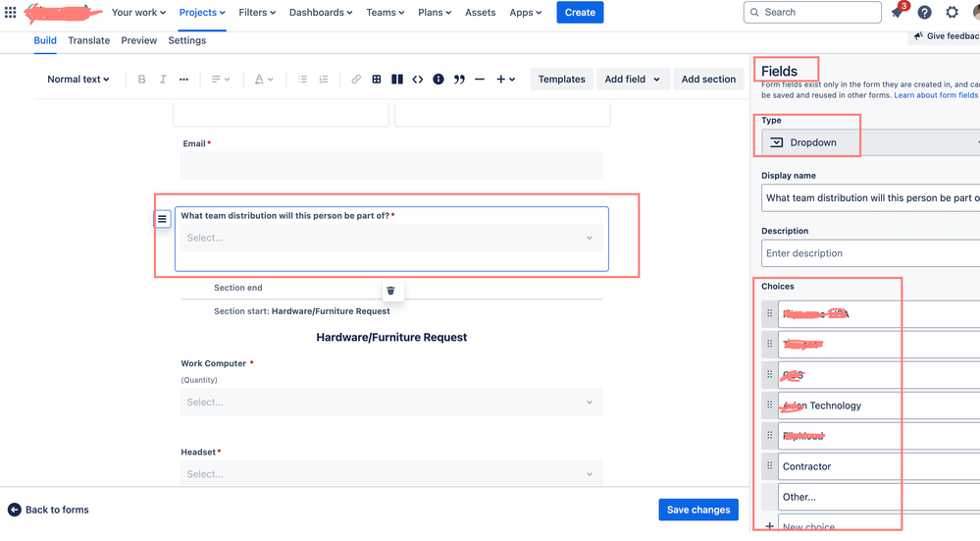Insert a table from toolbar

click(377, 80)
